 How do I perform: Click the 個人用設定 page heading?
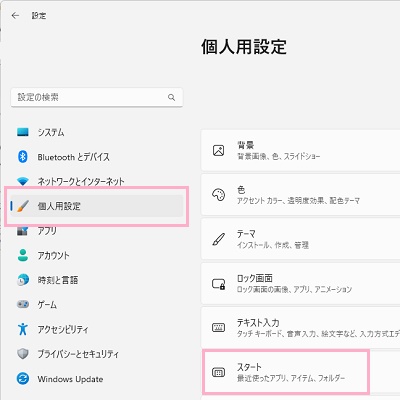pos(244,46)
